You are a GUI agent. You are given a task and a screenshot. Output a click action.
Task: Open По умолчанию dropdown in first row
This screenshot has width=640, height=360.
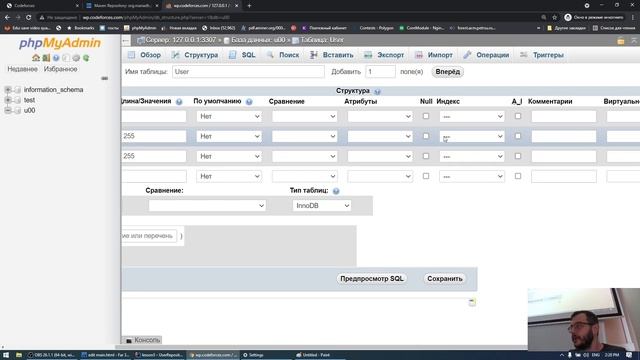point(229,116)
